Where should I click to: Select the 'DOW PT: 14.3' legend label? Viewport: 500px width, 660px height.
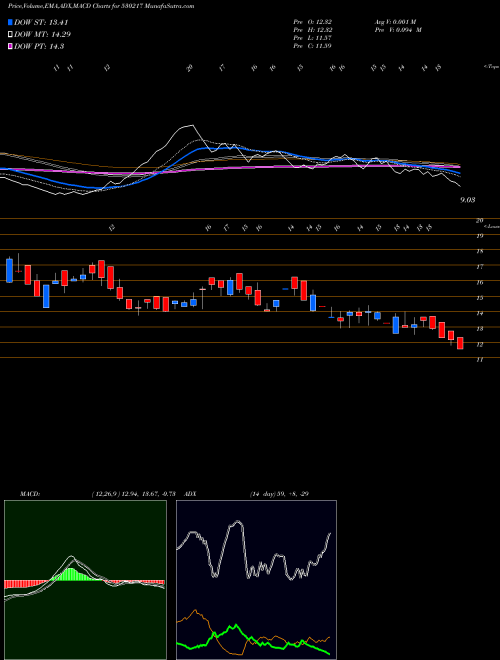click(39, 46)
